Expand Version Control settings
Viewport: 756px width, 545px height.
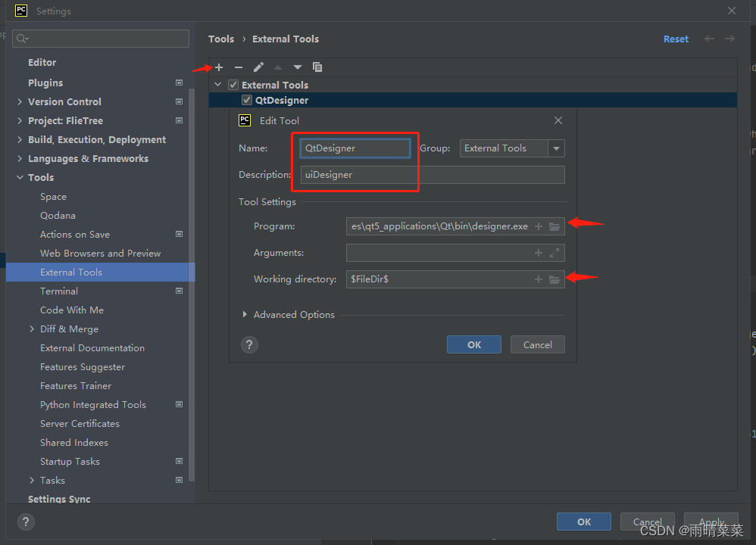20,101
